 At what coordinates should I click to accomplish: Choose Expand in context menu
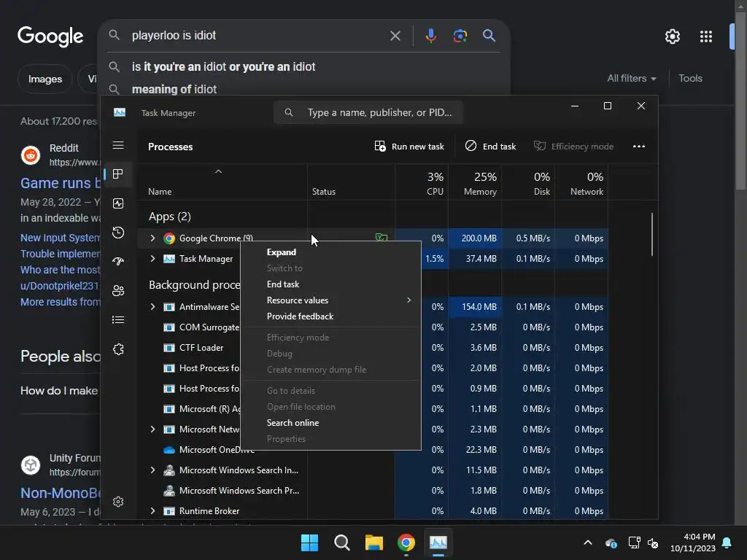331,252
